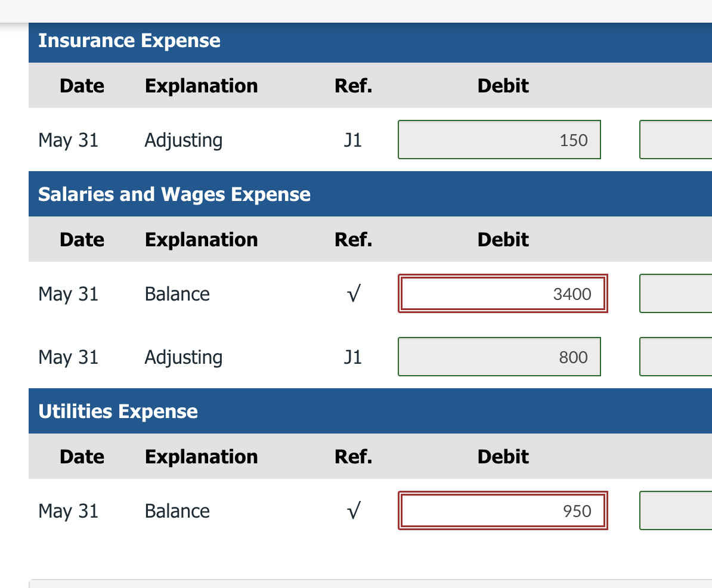Click the checkmark in the Utilities Balance row
The image size is (712, 588).
click(353, 510)
